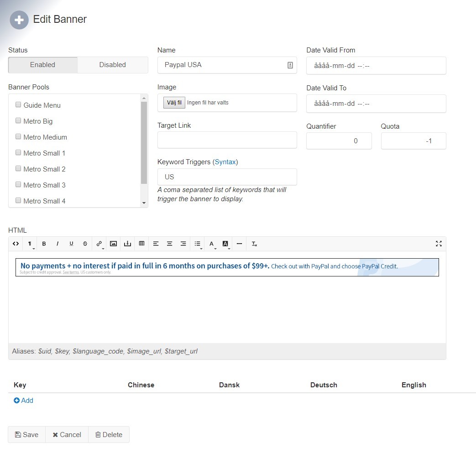This screenshot has height=453, width=476.
Task: Switch status to Disabled
Action: coord(112,65)
